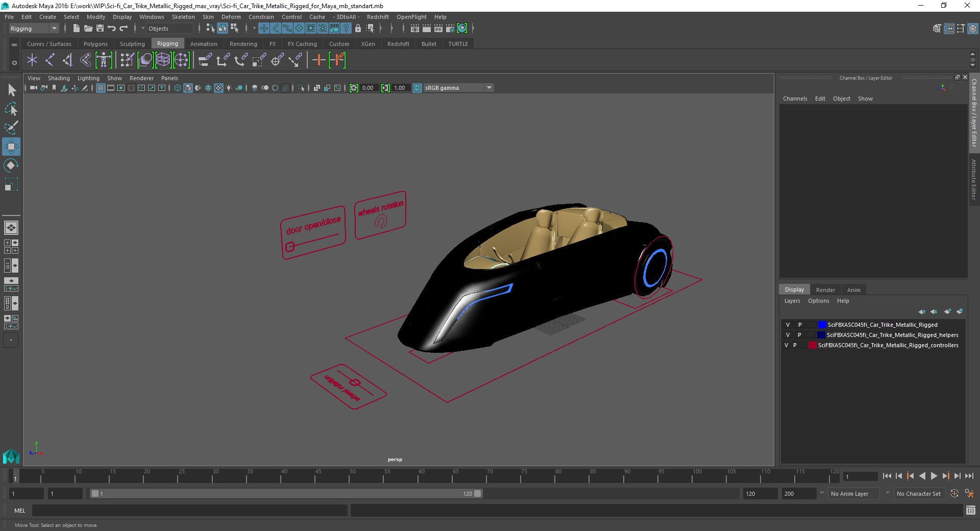Click the Lock selection padlock icon
The width and height of the screenshot is (980, 531).
358,29
